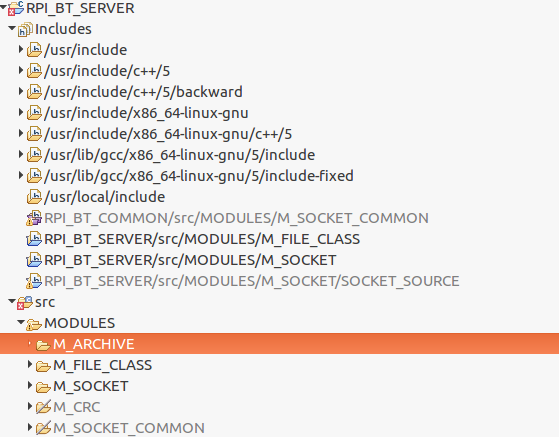Select the M_FILE_CLASS folder under MODULES
The image size is (559, 437).
point(103,365)
